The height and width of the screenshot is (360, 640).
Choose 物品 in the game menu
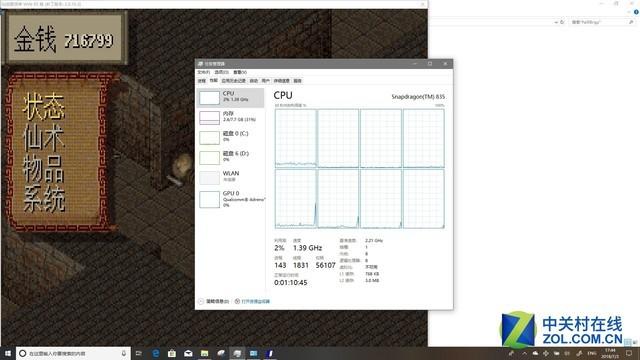coord(44,168)
